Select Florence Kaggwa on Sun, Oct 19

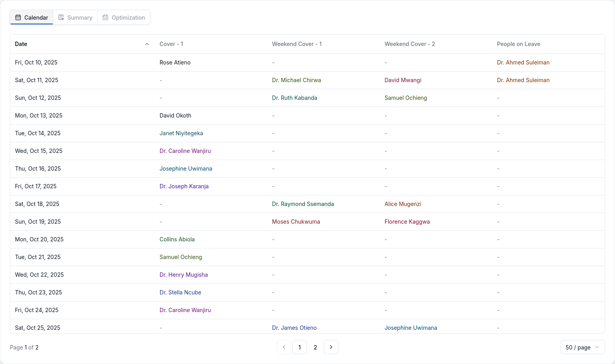[407, 222]
